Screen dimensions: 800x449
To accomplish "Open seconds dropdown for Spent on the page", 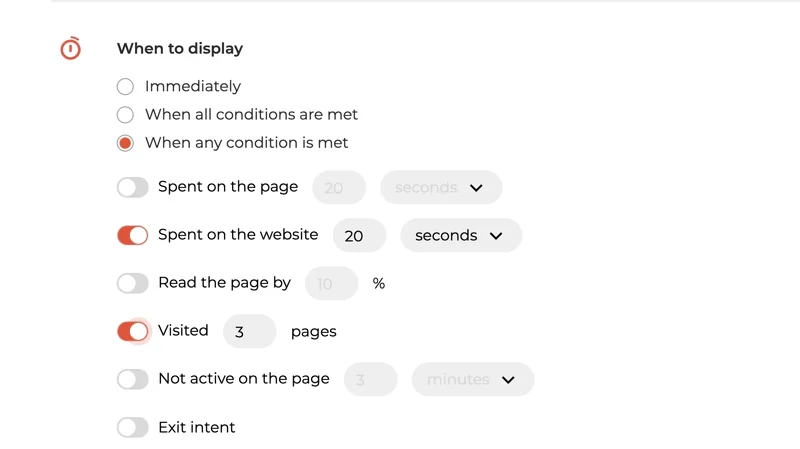I will (x=440, y=187).
